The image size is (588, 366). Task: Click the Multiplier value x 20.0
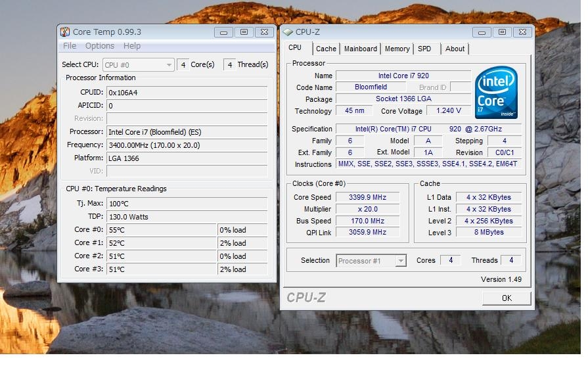367,209
